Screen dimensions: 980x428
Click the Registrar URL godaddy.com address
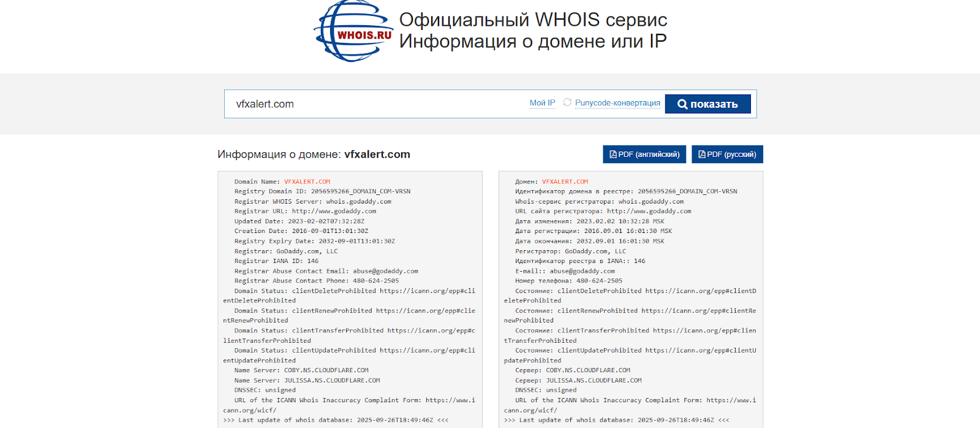tap(334, 211)
